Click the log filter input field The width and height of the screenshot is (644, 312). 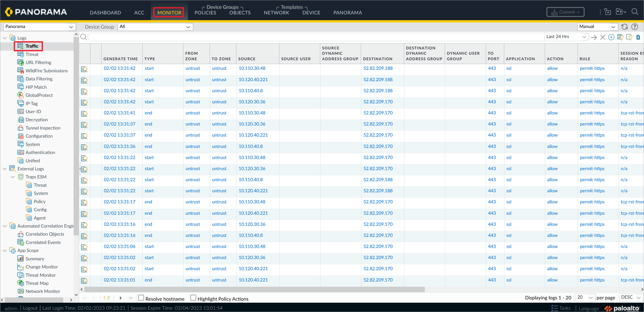click(316, 37)
